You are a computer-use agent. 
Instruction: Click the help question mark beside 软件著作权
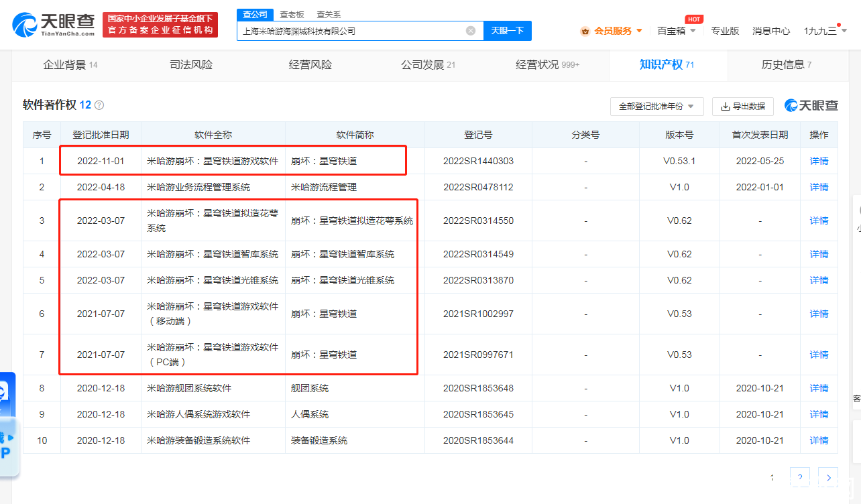99,105
